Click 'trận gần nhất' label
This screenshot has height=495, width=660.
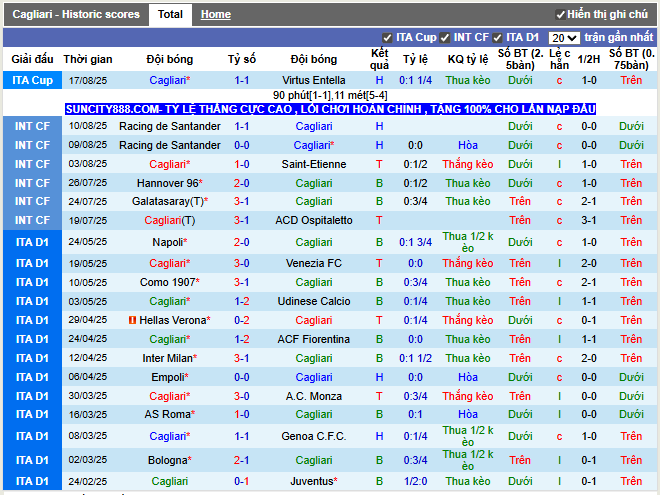click(x=619, y=37)
